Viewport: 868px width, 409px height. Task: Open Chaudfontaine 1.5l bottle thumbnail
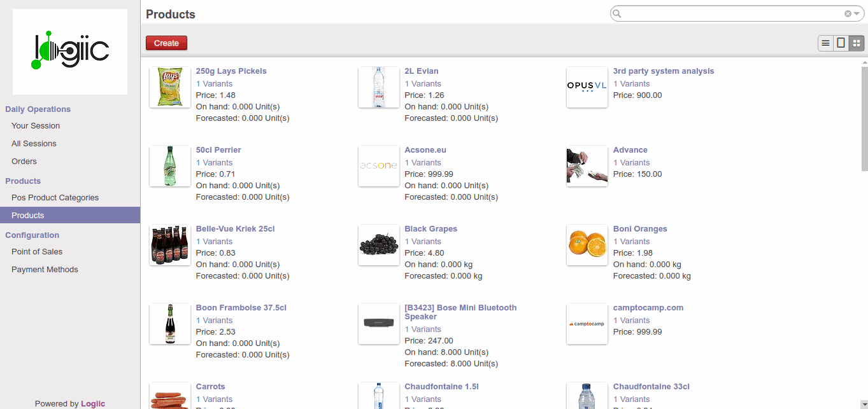click(x=379, y=396)
